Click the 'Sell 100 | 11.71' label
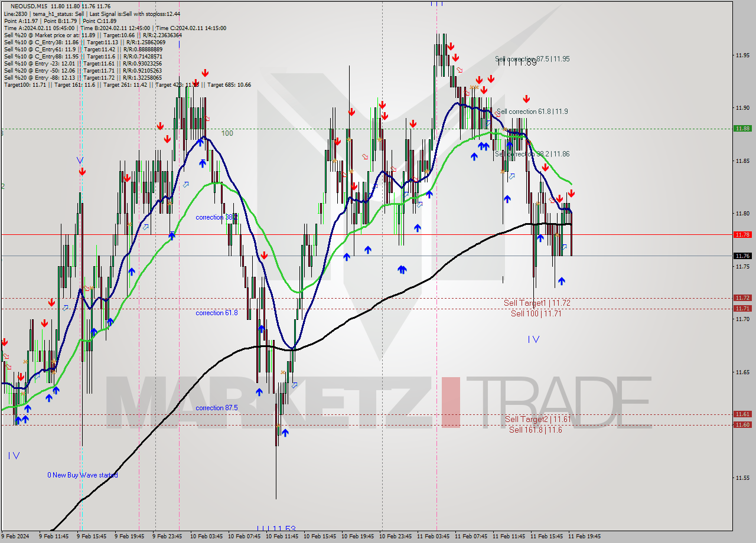This screenshot has width=756, height=543. pyautogui.click(x=536, y=313)
